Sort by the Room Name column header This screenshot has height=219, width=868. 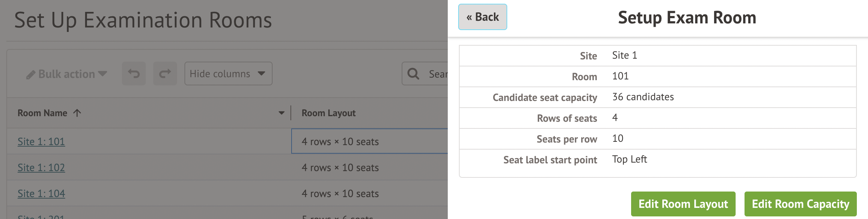click(x=42, y=113)
